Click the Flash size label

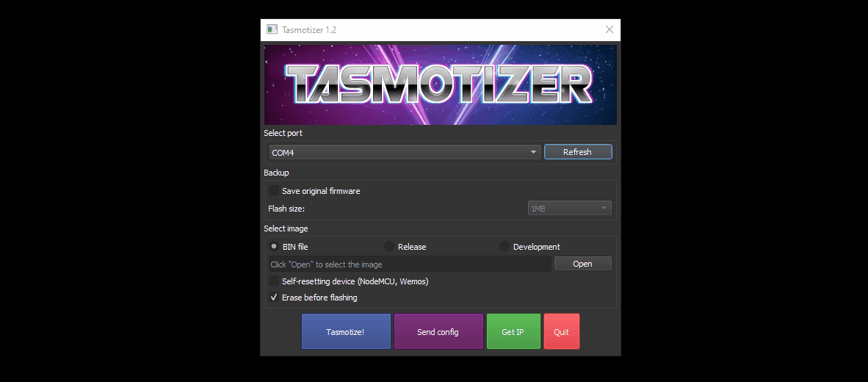(x=286, y=209)
